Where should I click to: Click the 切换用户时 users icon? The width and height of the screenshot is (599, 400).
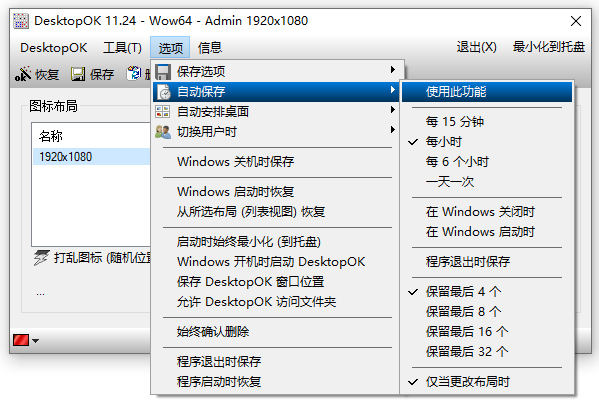pos(163,132)
